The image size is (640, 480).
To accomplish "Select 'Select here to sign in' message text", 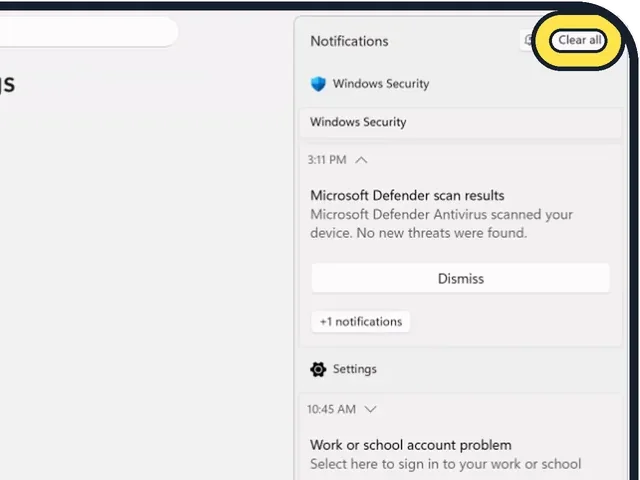I will [445, 464].
